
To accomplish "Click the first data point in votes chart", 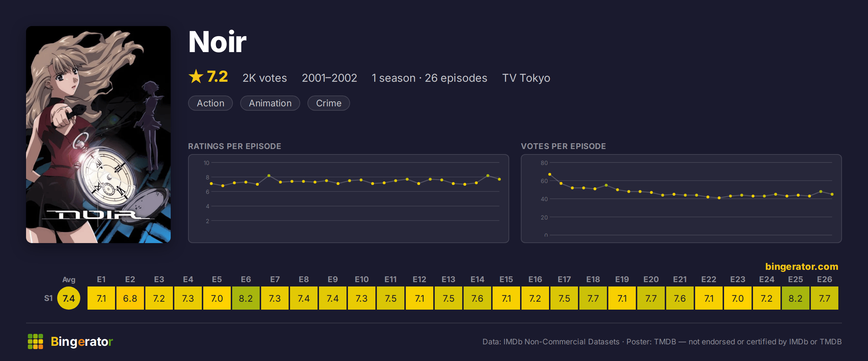I will coord(550,174).
